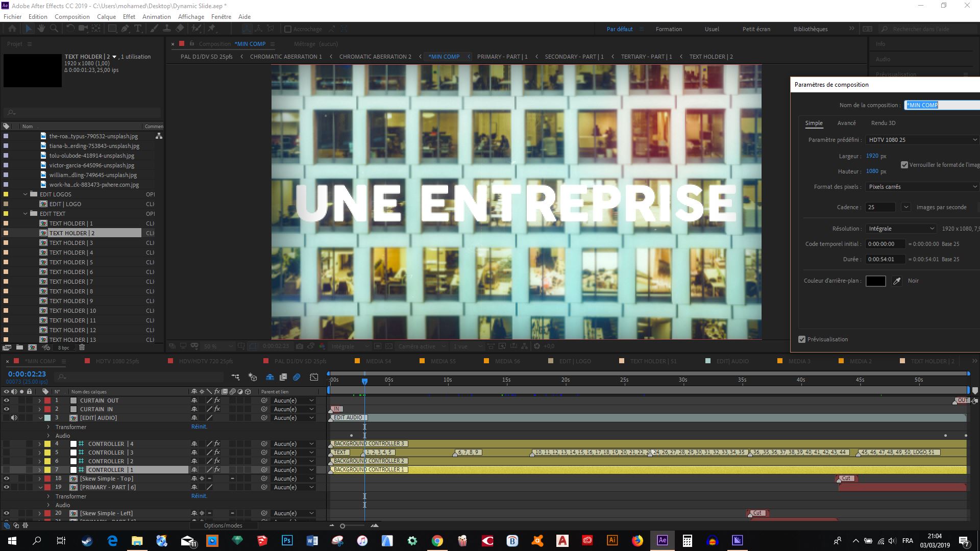Viewport: 980px width, 551px height.
Task: Toggle the Accrochage snapping checkbox
Action: (288, 29)
